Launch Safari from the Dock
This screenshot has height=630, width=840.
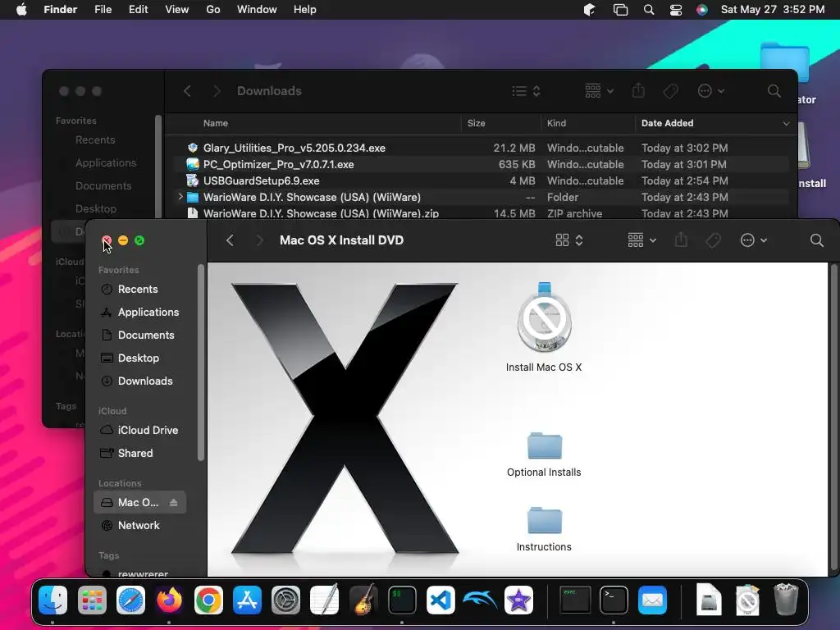(x=130, y=600)
